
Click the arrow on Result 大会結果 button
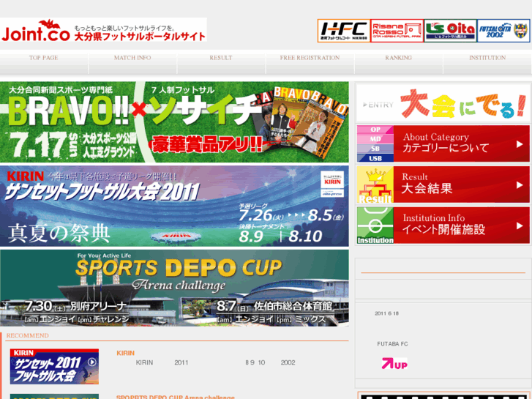click(x=520, y=185)
